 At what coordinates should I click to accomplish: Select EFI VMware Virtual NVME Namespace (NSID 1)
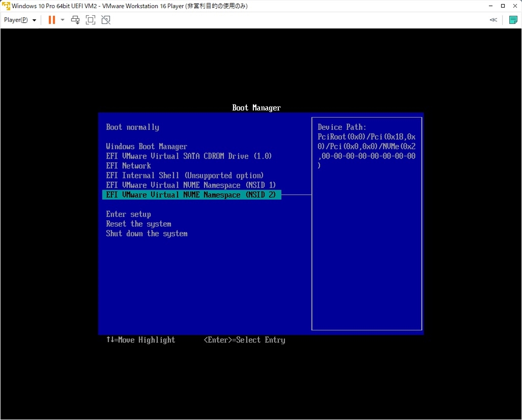coord(191,185)
